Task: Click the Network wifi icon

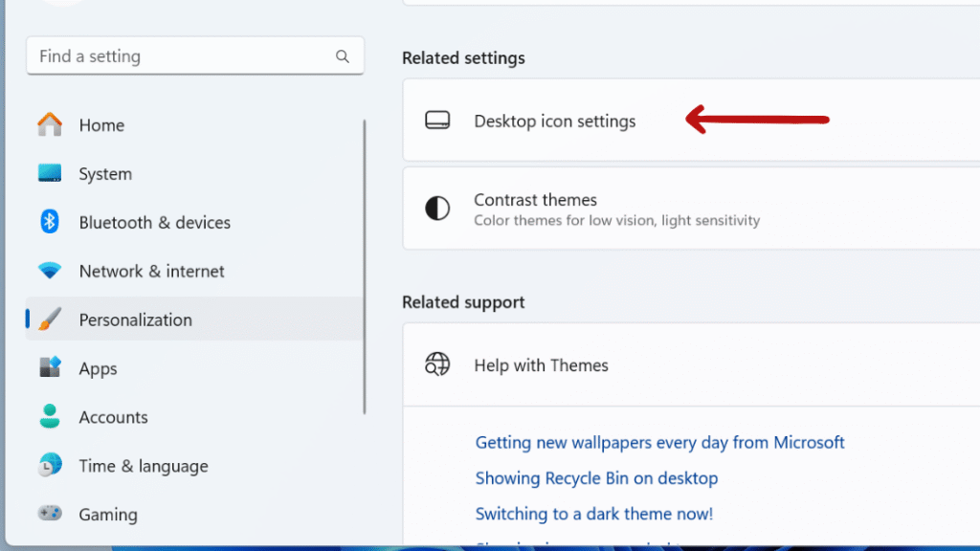Action: pyautogui.click(x=50, y=271)
